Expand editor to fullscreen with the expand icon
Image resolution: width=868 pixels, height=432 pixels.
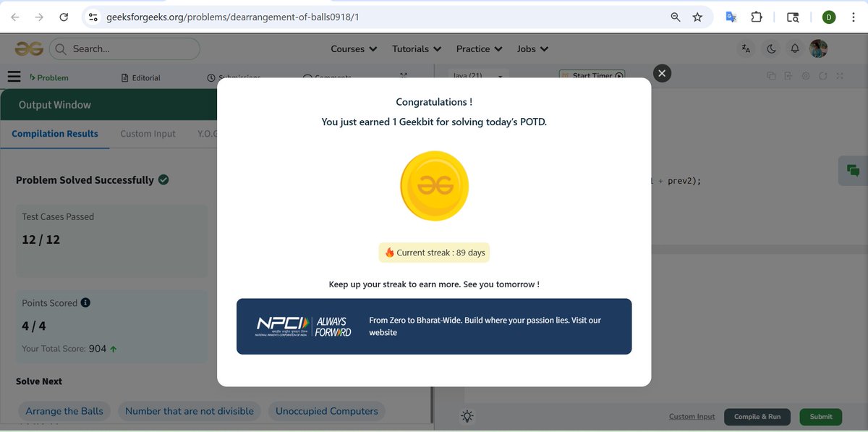point(839,75)
